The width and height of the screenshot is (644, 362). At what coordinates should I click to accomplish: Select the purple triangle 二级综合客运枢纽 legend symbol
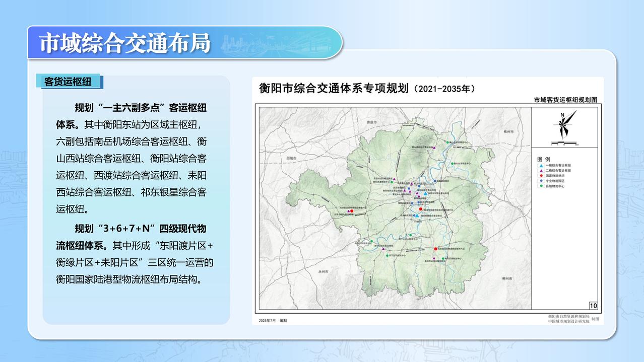[540, 170]
